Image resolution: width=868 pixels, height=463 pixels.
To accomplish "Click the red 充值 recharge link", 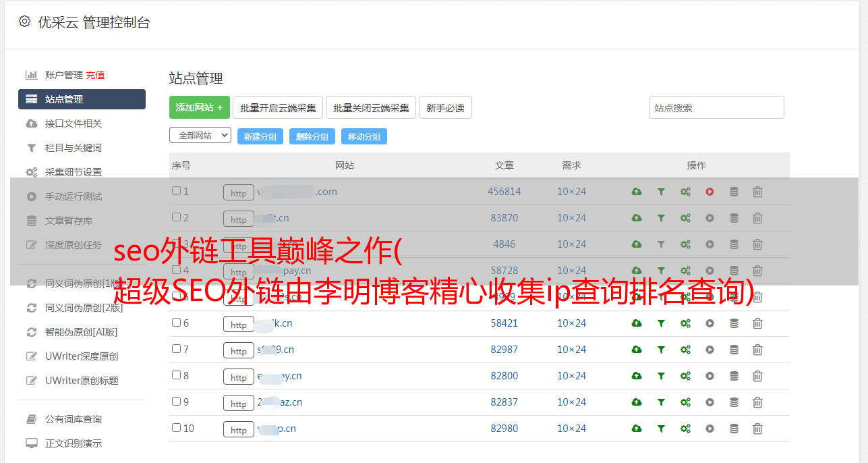I will [x=95, y=75].
